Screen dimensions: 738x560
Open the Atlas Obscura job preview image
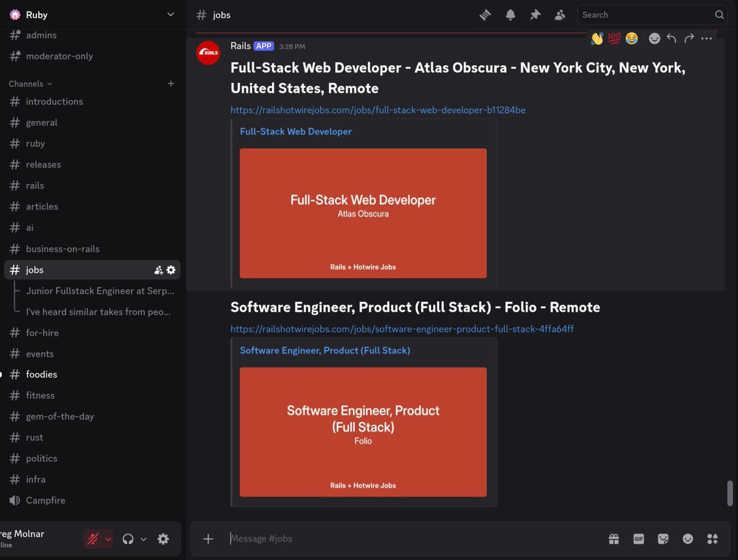point(363,213)
